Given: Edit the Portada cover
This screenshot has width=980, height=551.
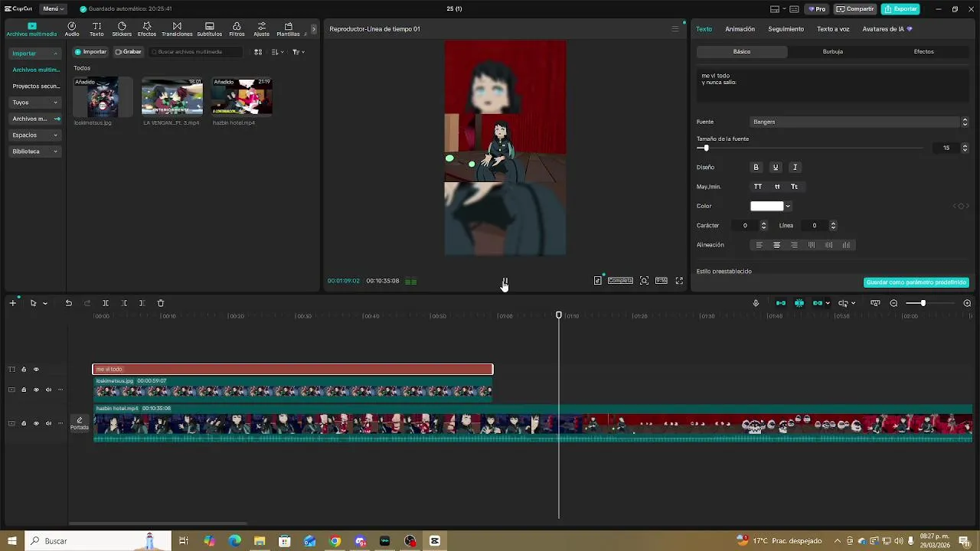Looking at the screenshot, I should (80, 423).
